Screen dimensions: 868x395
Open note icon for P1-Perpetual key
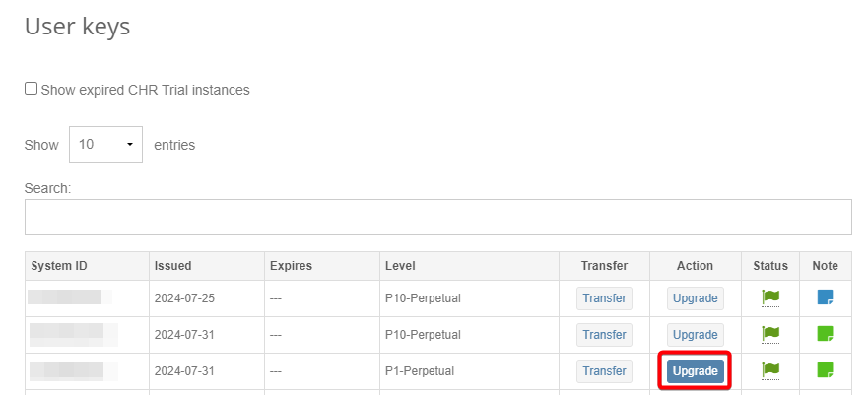tap(825, 370)
